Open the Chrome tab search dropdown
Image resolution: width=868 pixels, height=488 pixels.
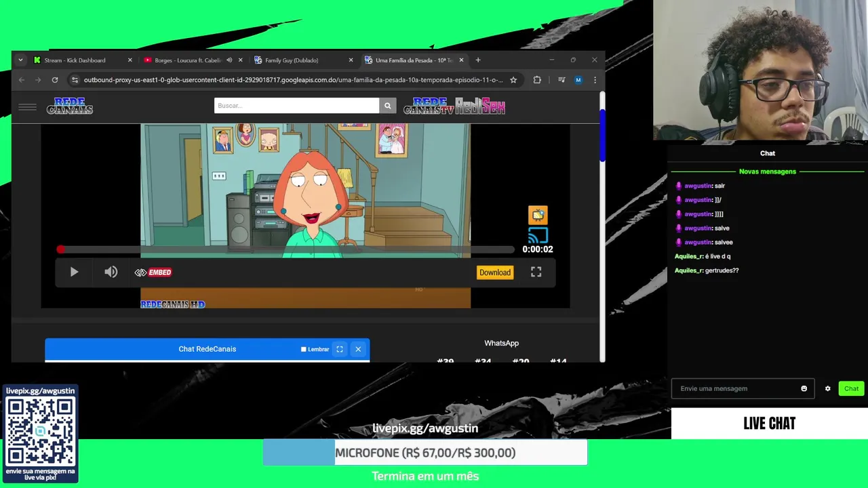[20, 60]
